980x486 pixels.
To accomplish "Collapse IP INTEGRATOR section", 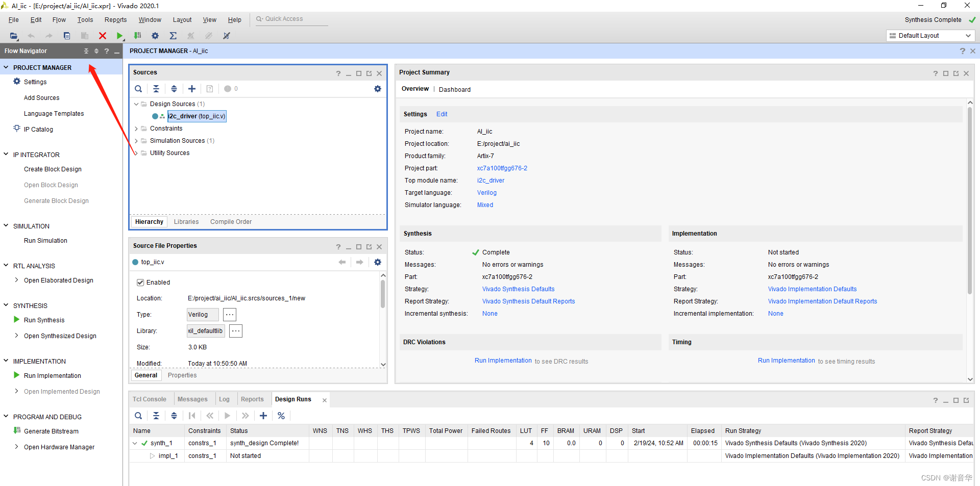I will (6, 155).
